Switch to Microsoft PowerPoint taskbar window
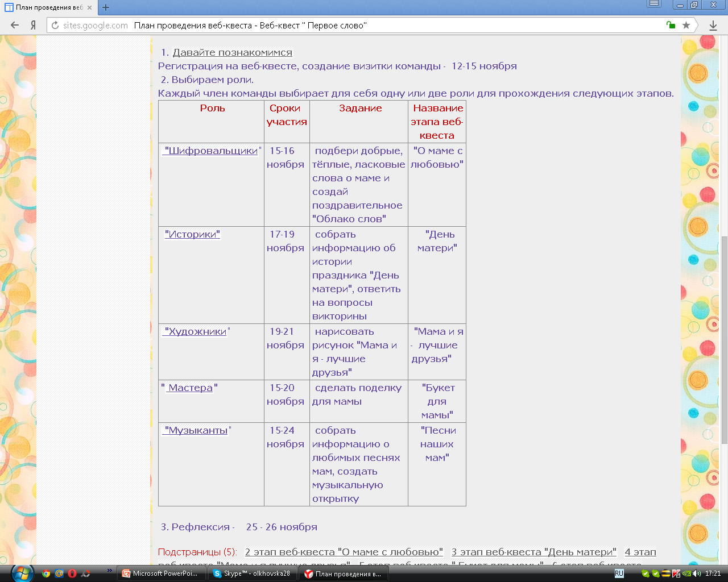This screenshot has height=582, width=728. (x=160, y=573)
